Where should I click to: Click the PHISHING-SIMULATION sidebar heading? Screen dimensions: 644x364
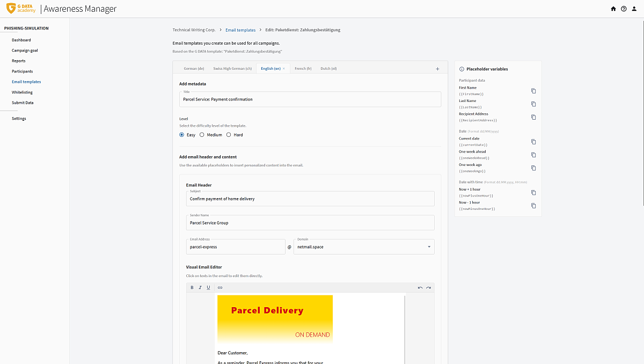pyautogui.click(x=26, y=28)
